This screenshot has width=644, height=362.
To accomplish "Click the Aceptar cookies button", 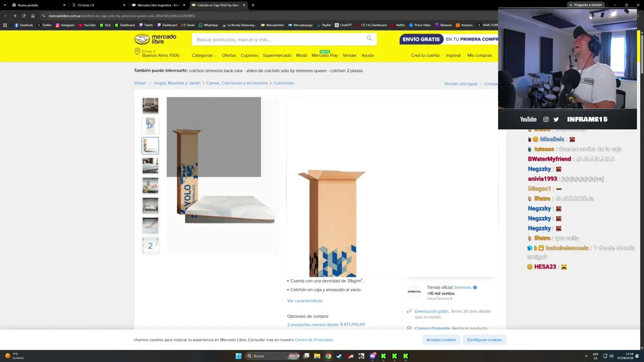I will [441, 340].
